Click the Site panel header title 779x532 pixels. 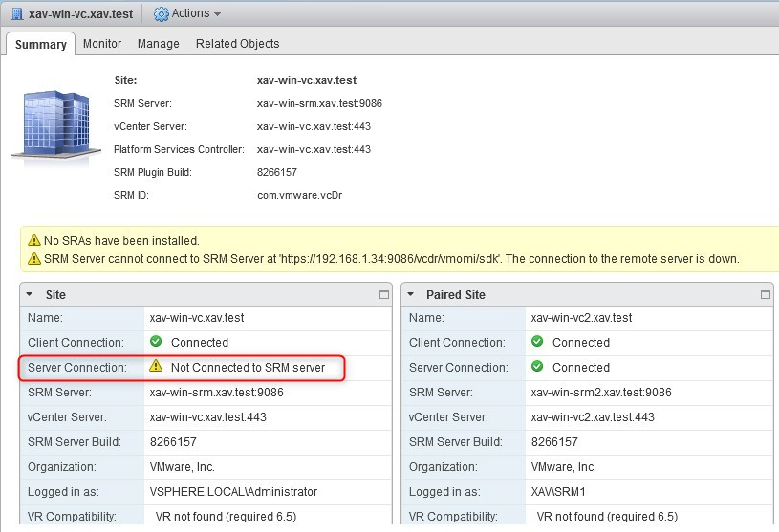point(55,295)
